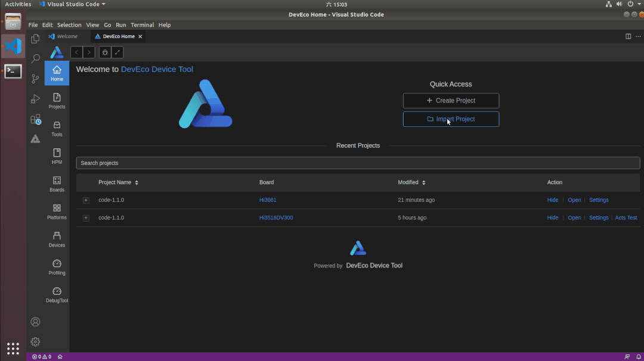644x361 pixels.
Task: Open the Selection menu
Action: [x=69, y=25]
